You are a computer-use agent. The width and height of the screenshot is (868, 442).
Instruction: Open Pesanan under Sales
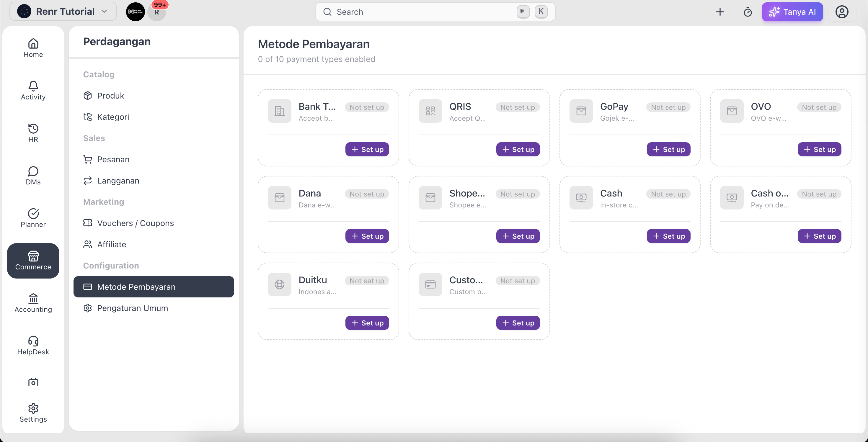tap(154, 159)
